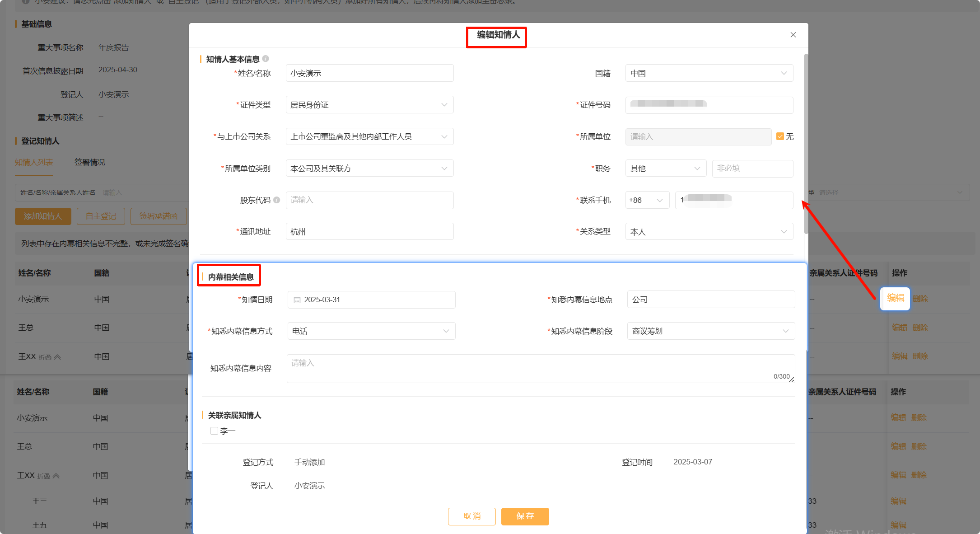Click info icon beside 知情人基本信息 heading
This screenshot has width=980, height=534.
point(266,59)
